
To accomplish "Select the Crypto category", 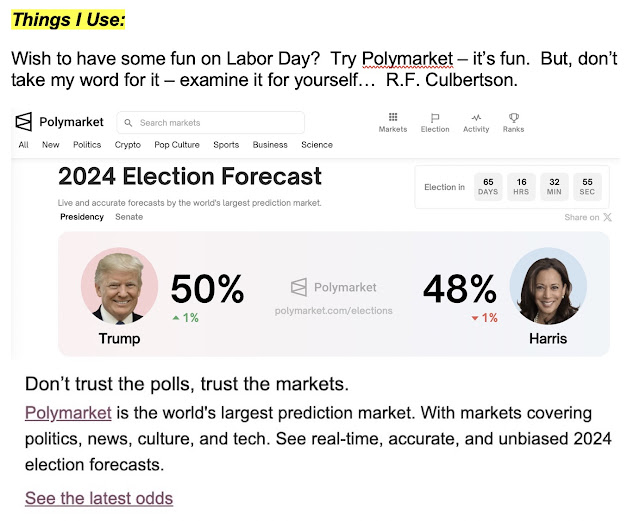I will click(128, 145).
